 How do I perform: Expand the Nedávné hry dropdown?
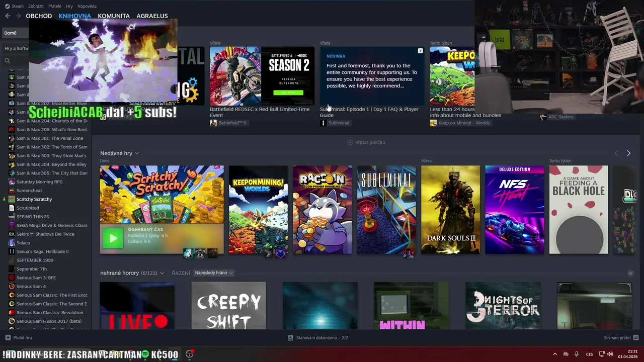pyautogui.click(x=136, y=153)
